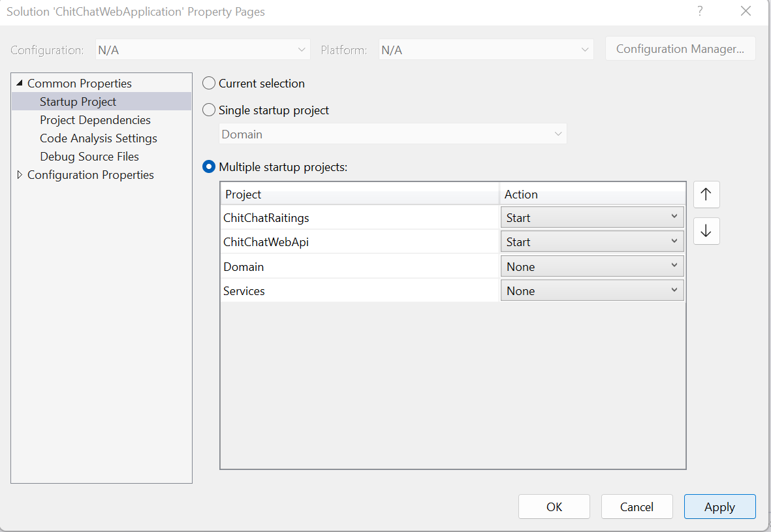The height and width of the screenshot is (532, 771).
Task: Click the OK button
Action: [x=554, y=507]
